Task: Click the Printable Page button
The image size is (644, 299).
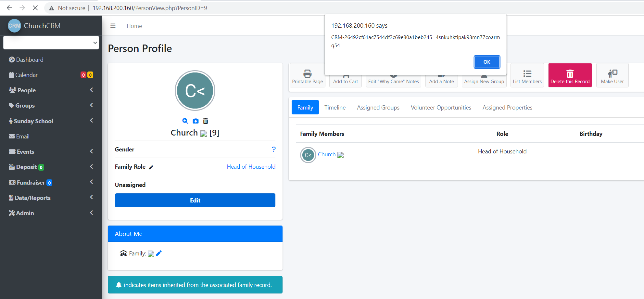Action: point(307,75)
